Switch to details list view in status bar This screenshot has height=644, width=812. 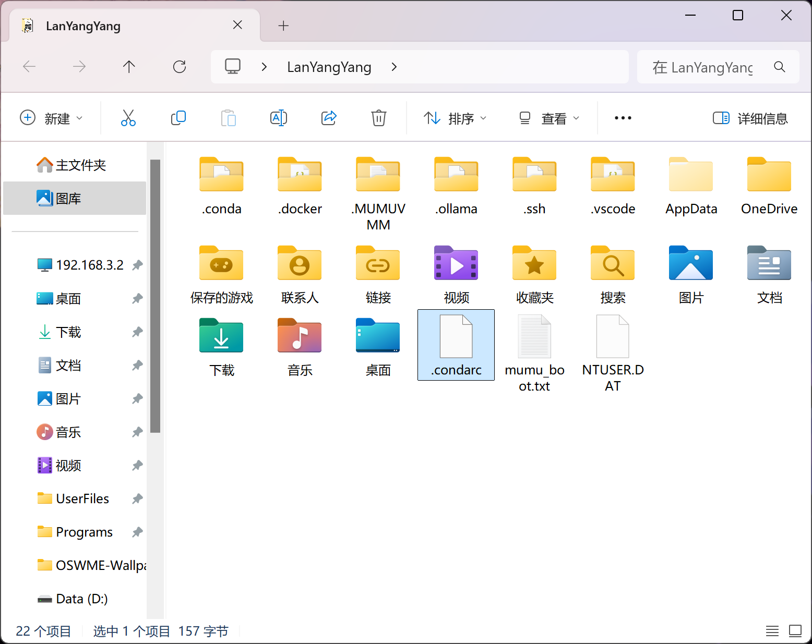click(x=772, y=631)
